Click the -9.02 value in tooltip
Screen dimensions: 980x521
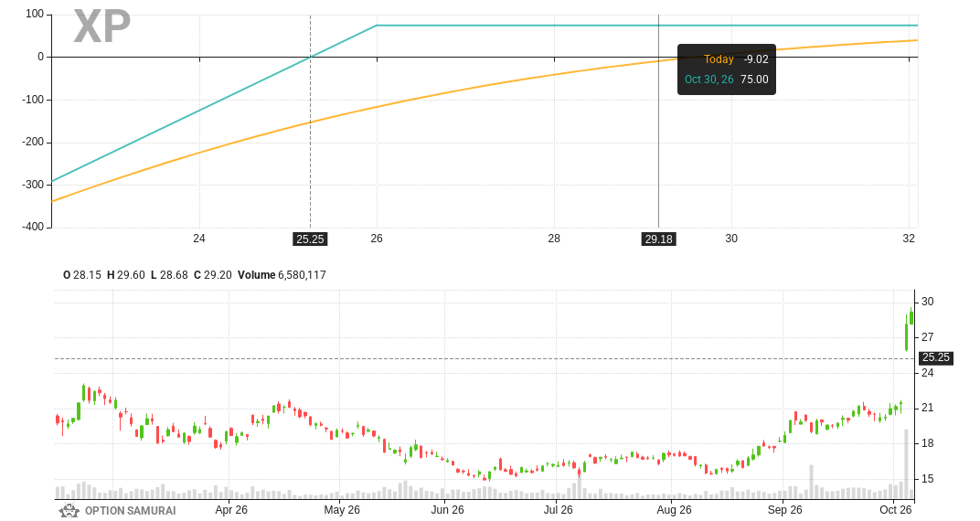tap(756, 59)
